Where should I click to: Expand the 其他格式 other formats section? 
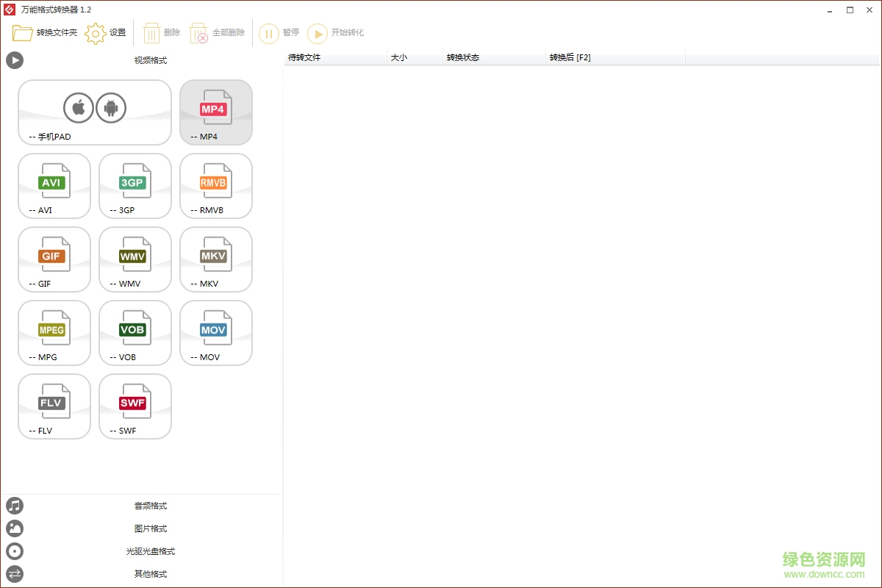pos(151,574)
